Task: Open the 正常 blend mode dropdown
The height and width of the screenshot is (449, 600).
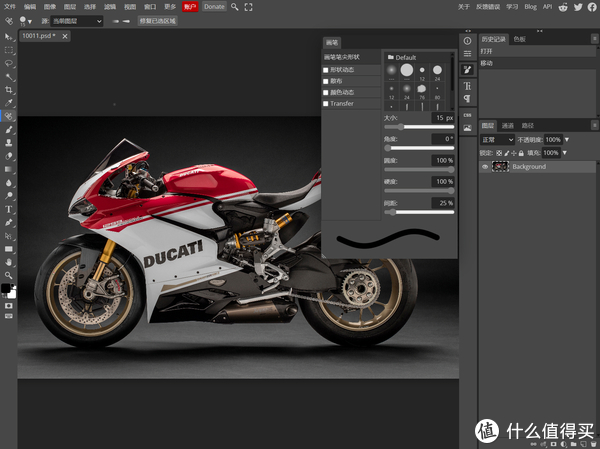Action: (x=497, y=140)
